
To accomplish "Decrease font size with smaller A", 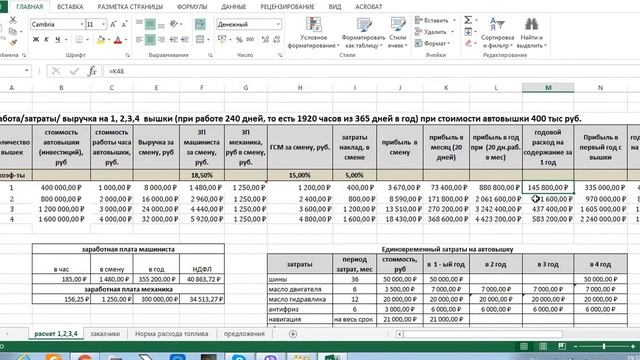I will [x=124, y=24].
